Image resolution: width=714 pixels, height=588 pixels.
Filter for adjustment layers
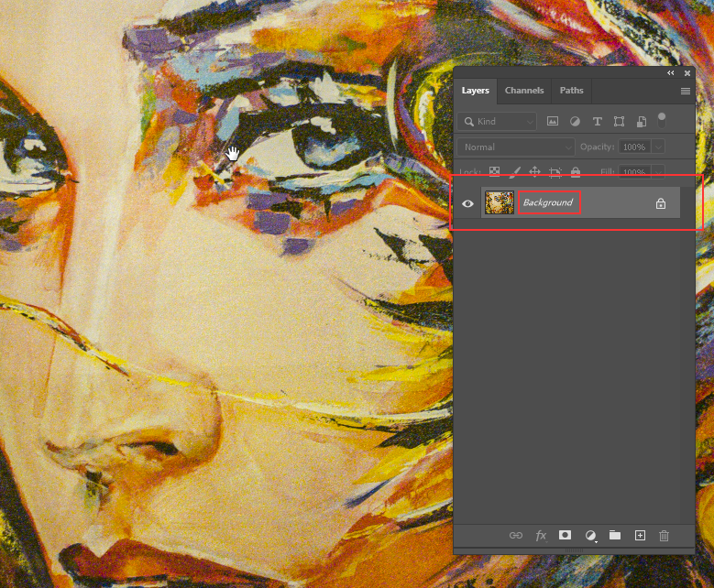pyautogui.click(x=575, y=121)
